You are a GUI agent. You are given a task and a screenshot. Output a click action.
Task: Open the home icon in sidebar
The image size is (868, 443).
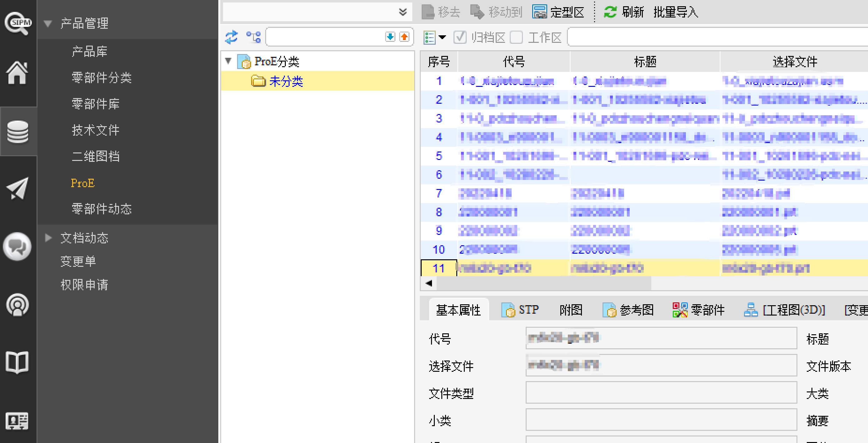click(x=17, y=73)
